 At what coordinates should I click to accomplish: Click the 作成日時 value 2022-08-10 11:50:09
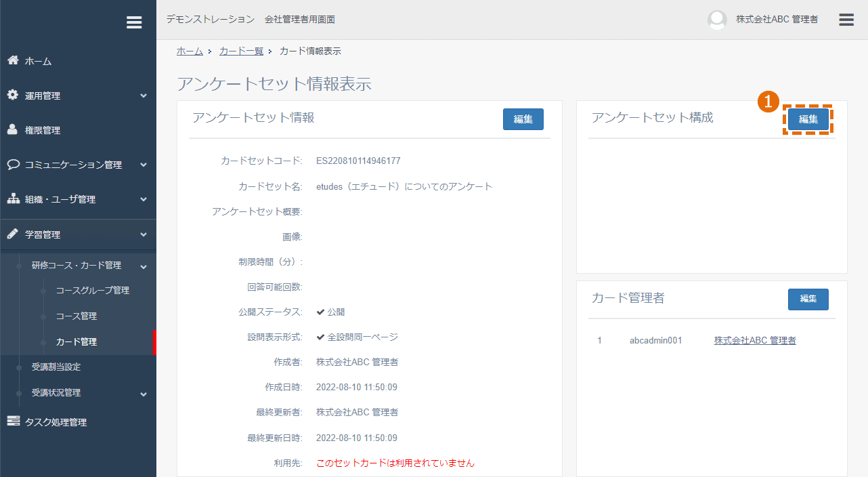tap(357, 388)
